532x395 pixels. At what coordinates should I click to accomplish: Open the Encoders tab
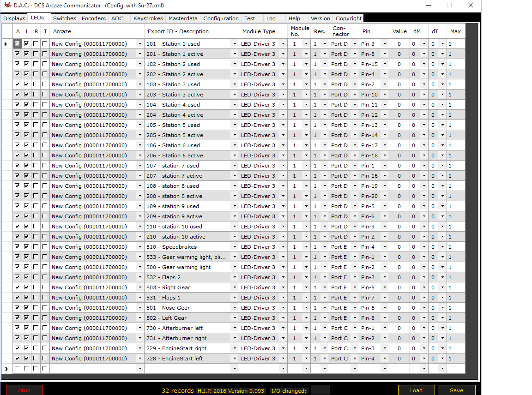click(94, 18)
